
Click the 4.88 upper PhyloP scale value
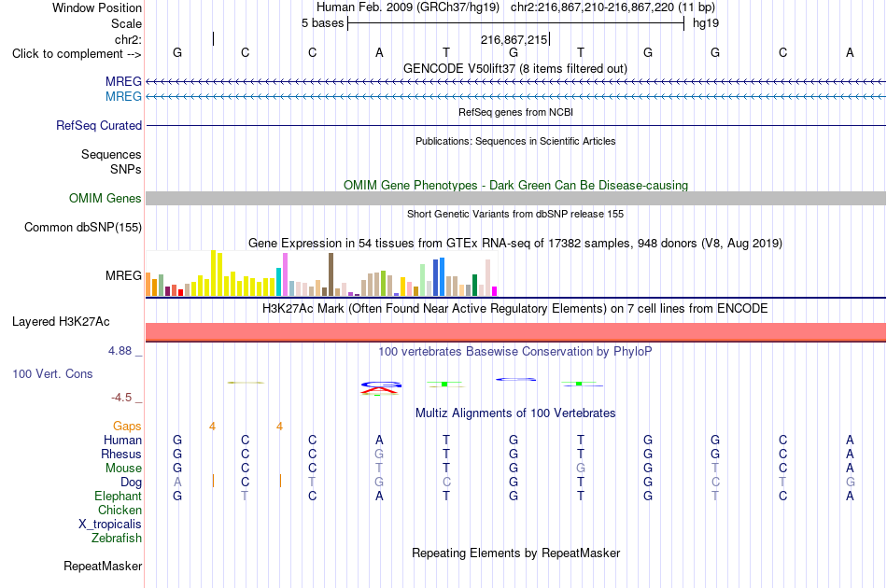[120, 351]
